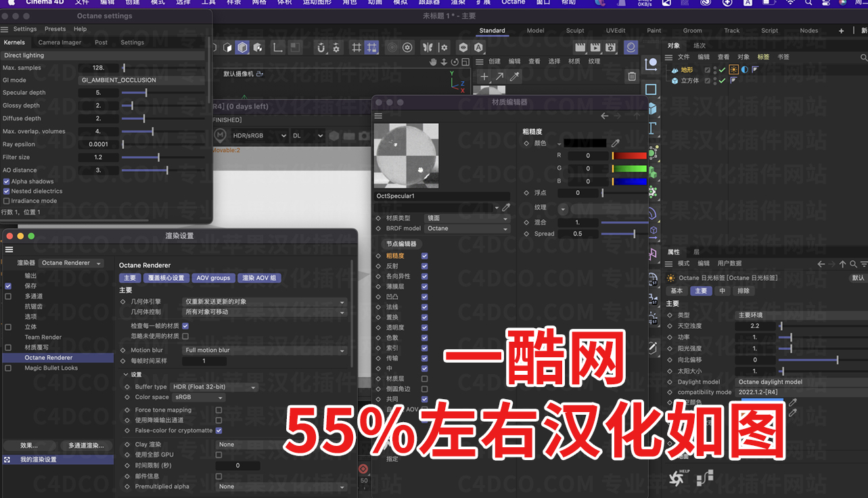
Task: Open the 几何体引擎 dropdown
Action: 265,302
